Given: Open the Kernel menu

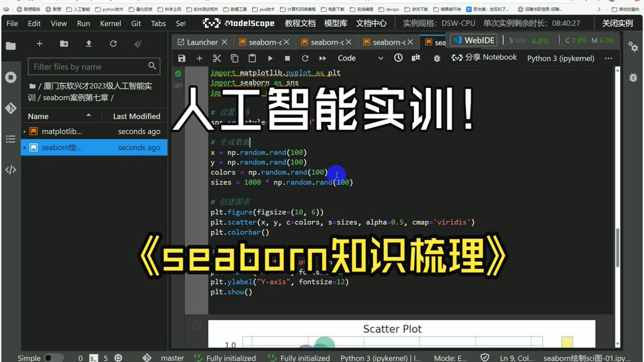Looking at the screenshot, I should point(111,24).
